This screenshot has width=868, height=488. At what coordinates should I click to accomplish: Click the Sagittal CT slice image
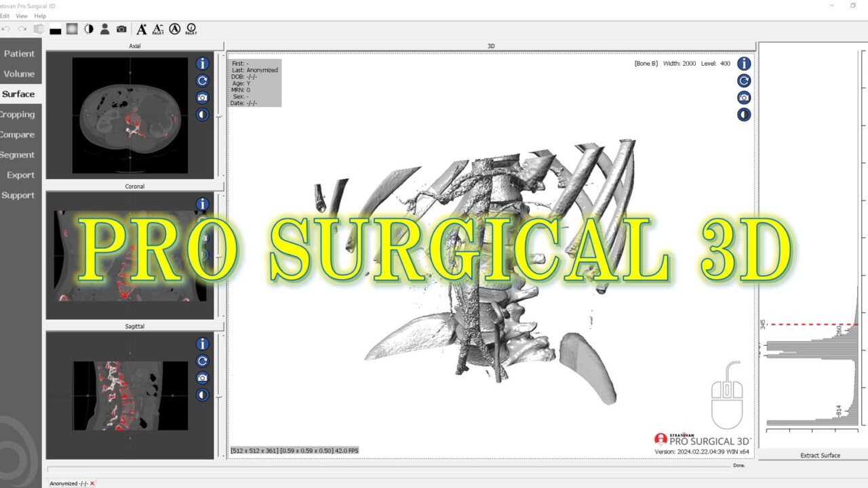[x=130, y=395]
